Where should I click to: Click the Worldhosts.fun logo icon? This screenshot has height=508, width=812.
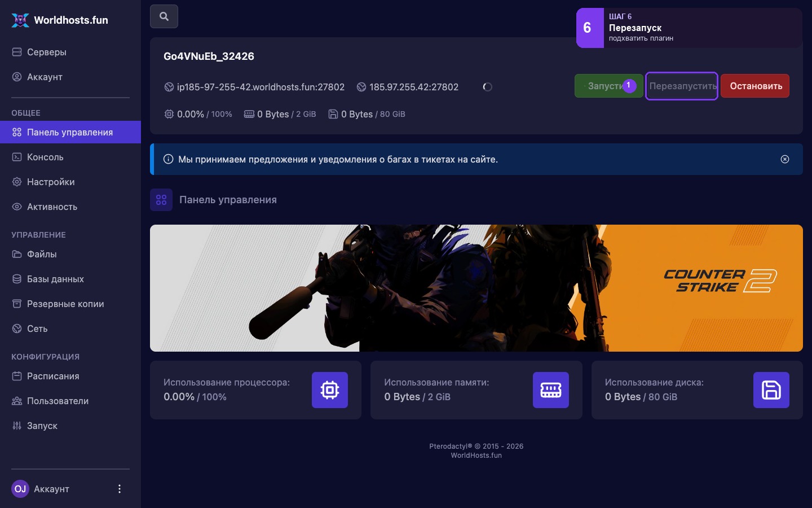(x=20, y=20)
